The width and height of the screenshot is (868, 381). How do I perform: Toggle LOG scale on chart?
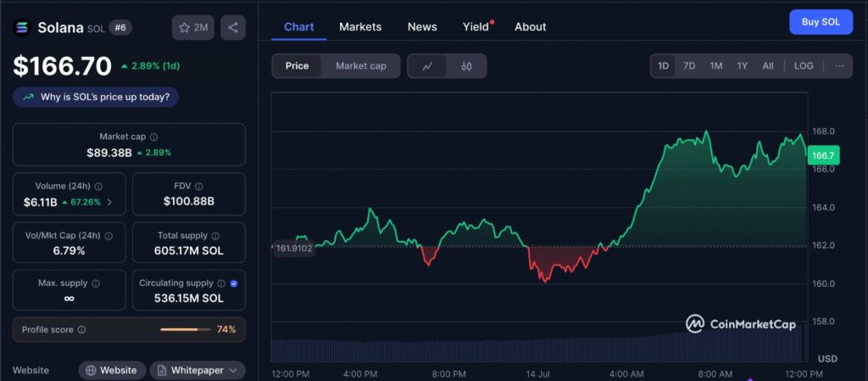coord(804,66)
